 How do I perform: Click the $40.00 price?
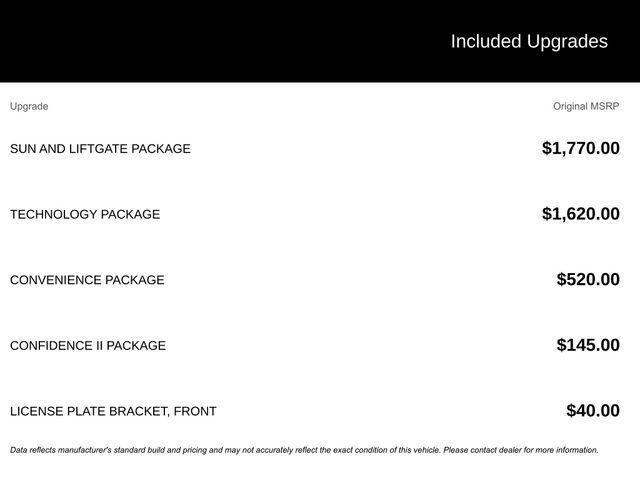(592, 410)
